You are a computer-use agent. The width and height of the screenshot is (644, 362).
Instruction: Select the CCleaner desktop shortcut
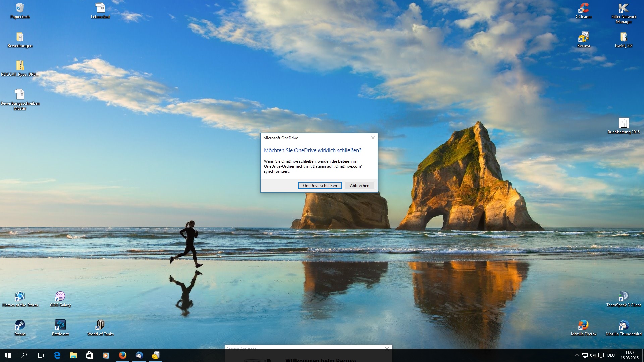pyautogui.click(x=583, y=8)
